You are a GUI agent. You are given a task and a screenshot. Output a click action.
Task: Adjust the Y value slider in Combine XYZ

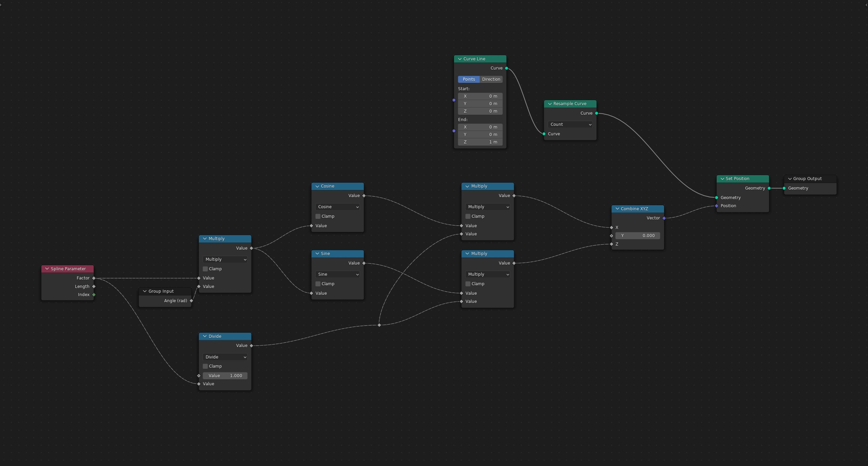(639, 235)
